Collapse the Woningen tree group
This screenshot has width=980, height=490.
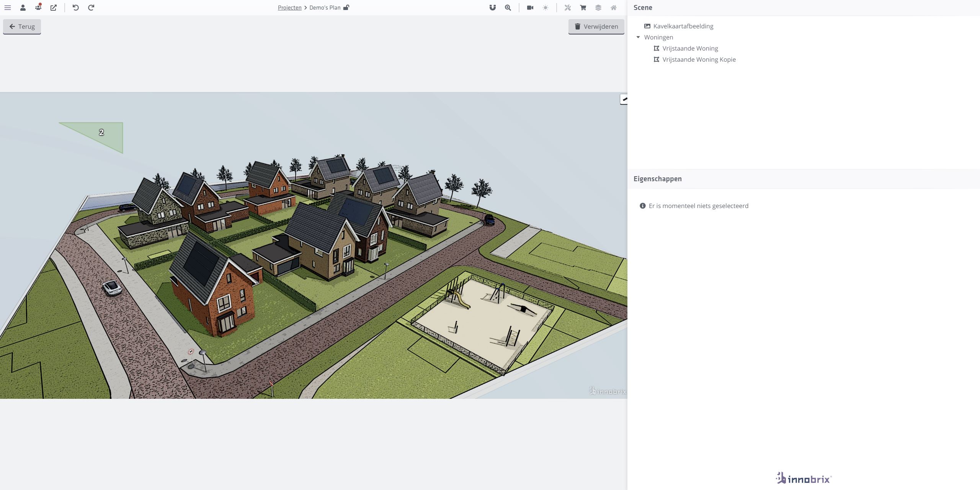click(x=638, y=37)
